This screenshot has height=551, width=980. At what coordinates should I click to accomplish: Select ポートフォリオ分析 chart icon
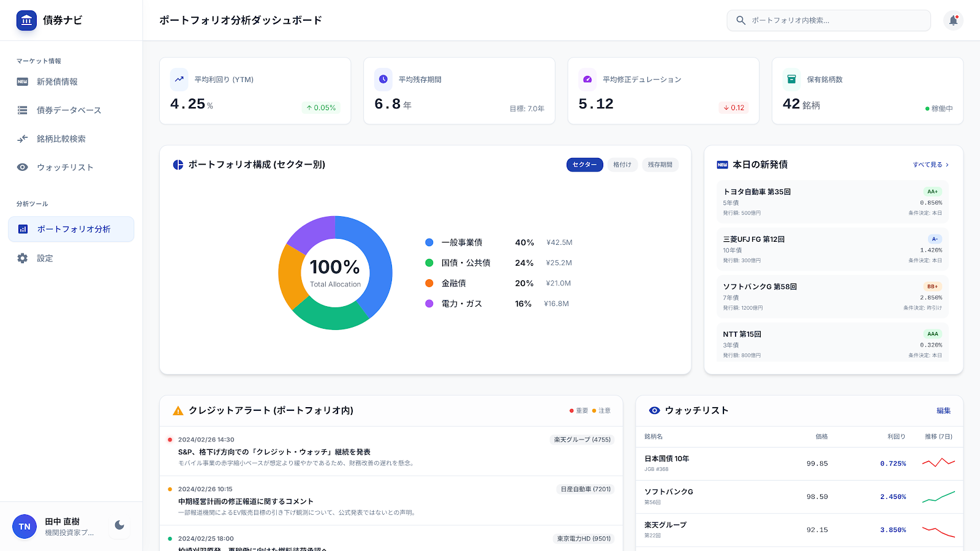coord(21,229)
